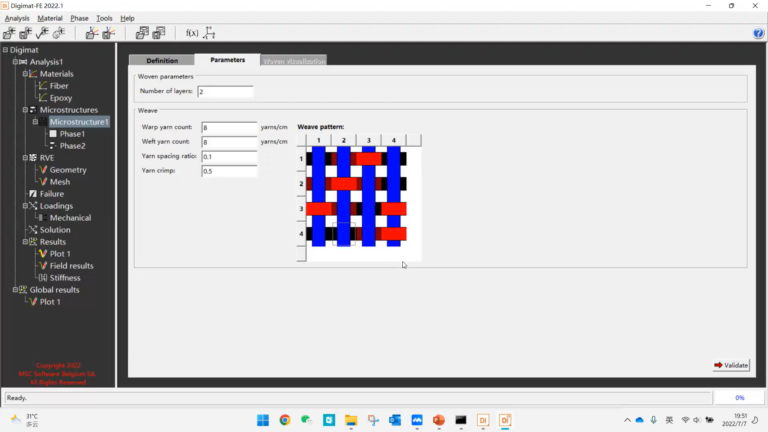This screenshot has height=432, width=768.
Task: Select the Solution node
Action: (55, 230)
